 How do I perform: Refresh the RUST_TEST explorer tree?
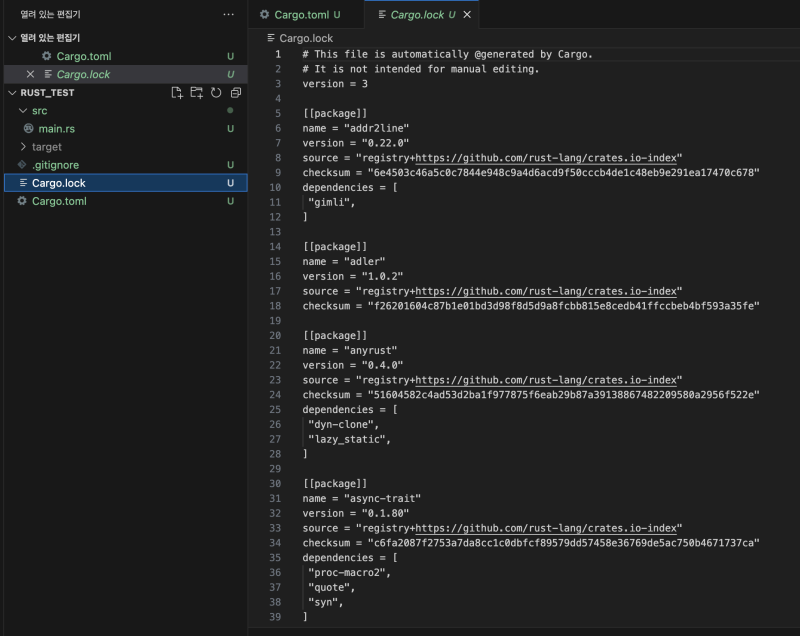point(215,93)
